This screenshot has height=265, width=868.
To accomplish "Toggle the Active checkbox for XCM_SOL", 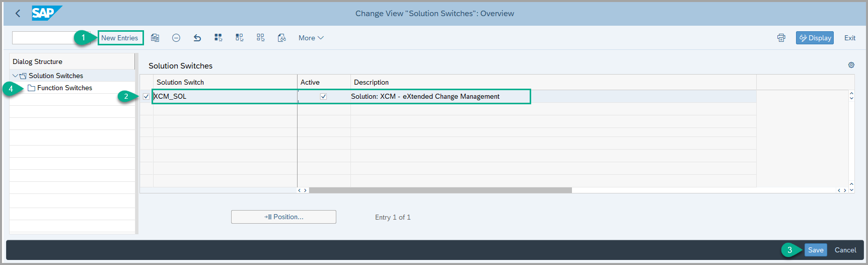I will coord(323,96).
